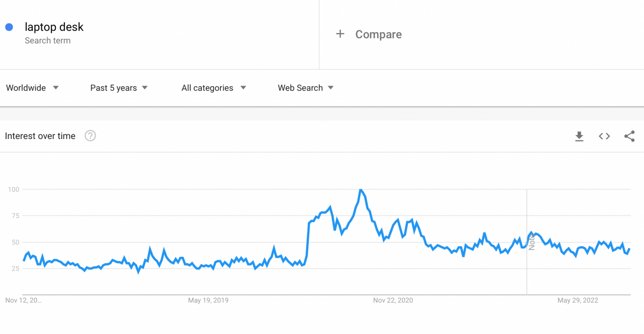Screen dimensions: 644x334
Task: Click the Web Search dropdown chevron
Action: point(331,88)
